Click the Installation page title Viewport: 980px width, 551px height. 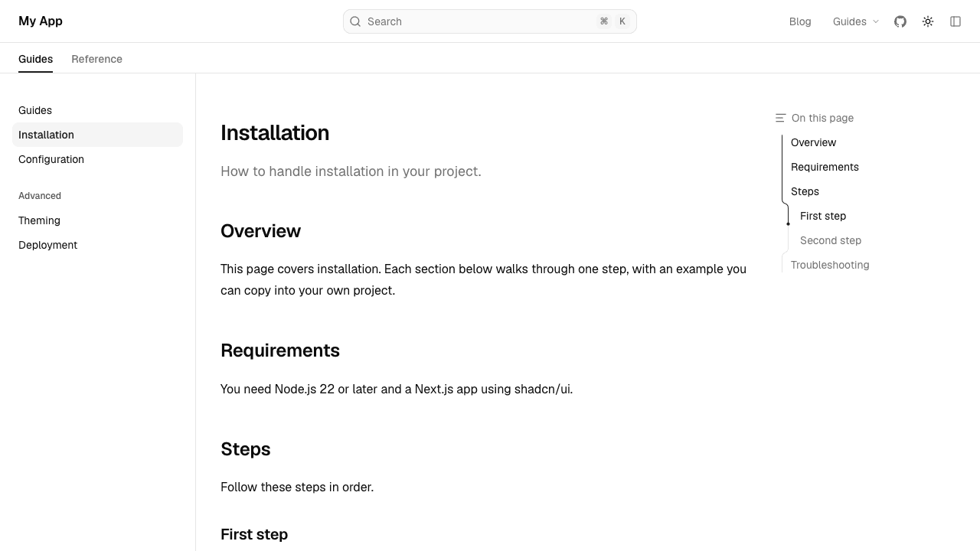(x=275, y=133)
